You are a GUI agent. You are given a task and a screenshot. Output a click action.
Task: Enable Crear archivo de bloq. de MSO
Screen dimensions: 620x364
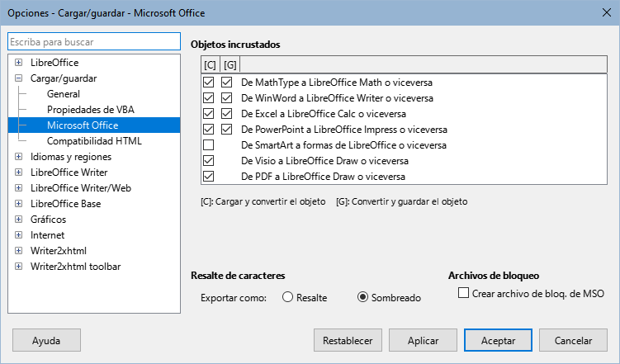pos(463,293)
